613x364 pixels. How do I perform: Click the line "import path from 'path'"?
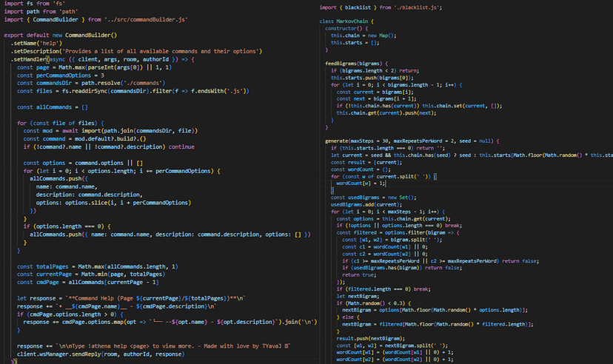[x=41, y=11]
